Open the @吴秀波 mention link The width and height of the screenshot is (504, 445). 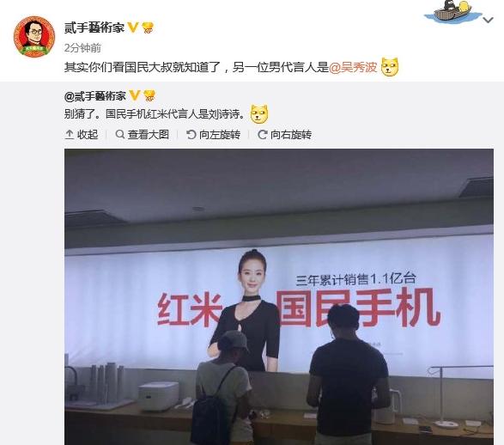tap(353, 67)
